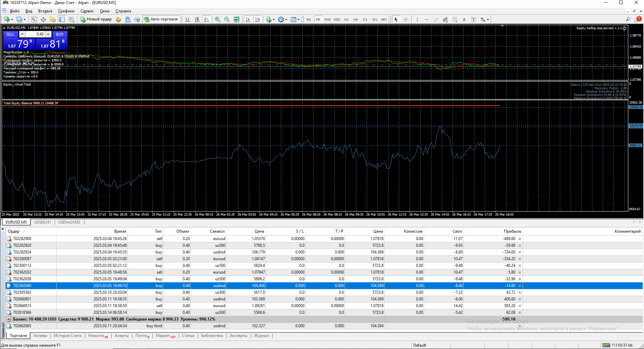
Task: Close order 702660815 with its X
Action: pos(520,306)
